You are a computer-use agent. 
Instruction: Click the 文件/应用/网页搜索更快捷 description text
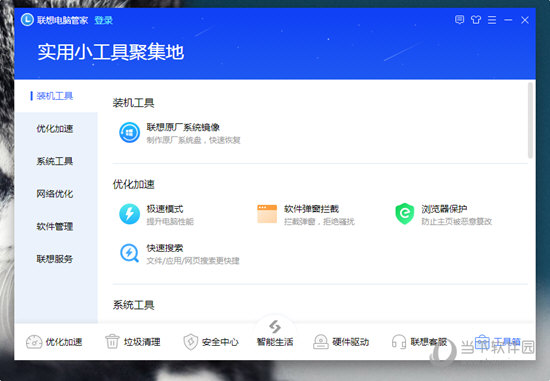(193, 261)
